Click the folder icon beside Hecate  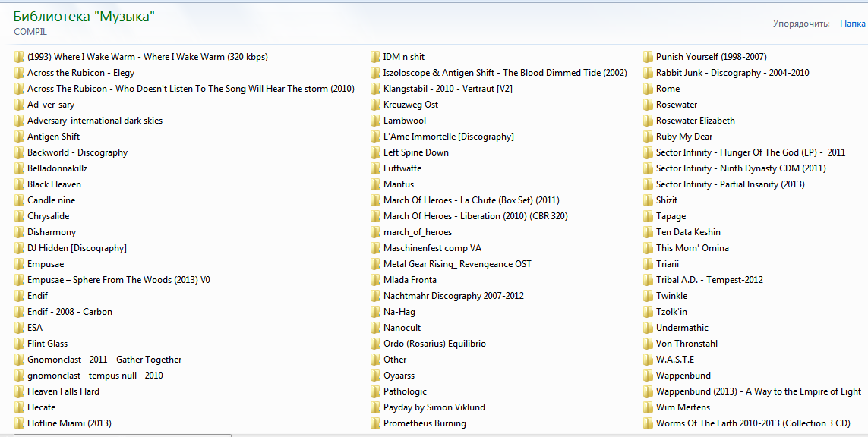pyautogui.click(x=20, y=407)
